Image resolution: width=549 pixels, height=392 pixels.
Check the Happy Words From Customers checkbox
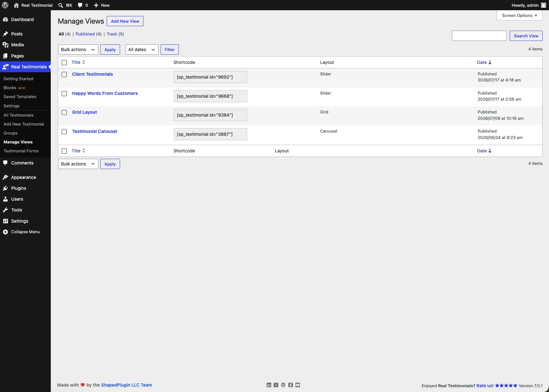pyautogui.click(x=64, y=94)
